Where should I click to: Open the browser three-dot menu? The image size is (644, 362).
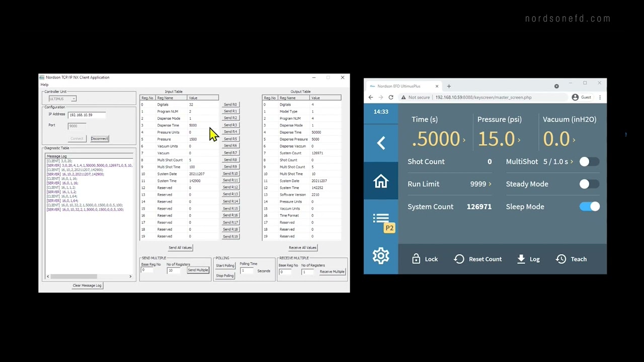pyautogui.click(x=600, y=98)
